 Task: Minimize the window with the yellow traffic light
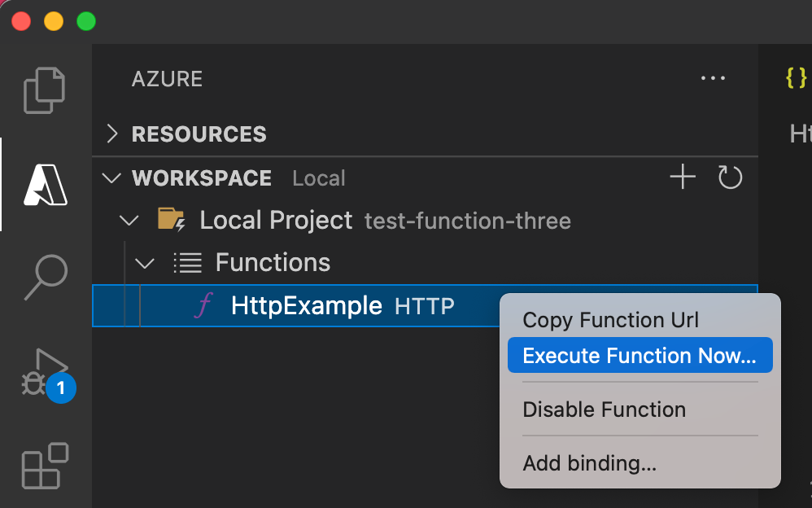tap(53, 21)
